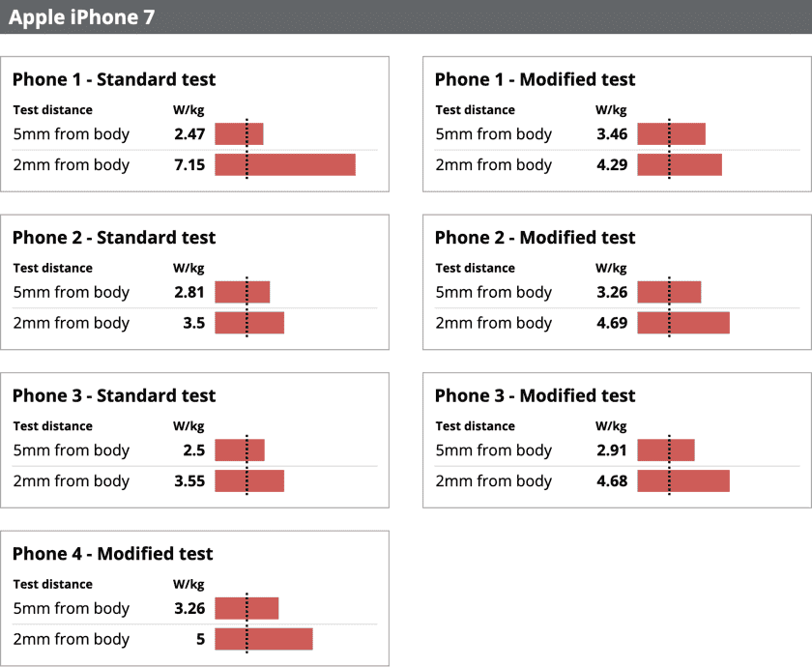
Task: Click the 2.81 value in Phone 2 Standard test
Action: coord(189,293)
